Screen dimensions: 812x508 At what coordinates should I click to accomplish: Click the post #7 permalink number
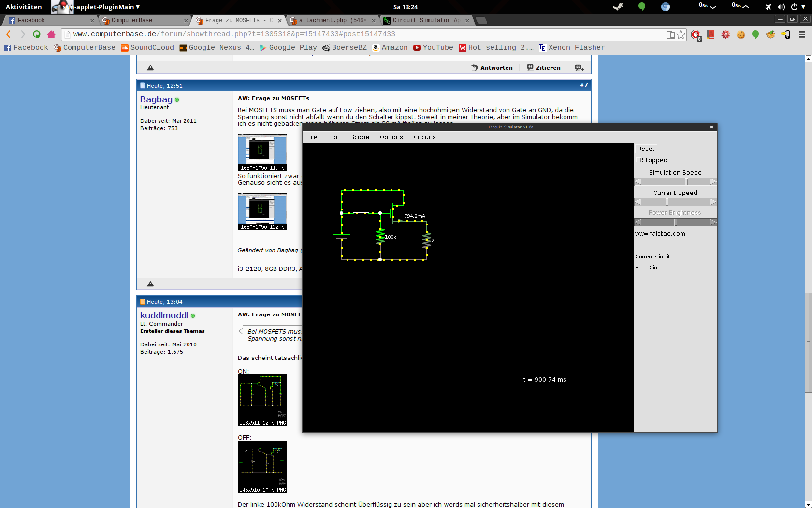point(584,85)
